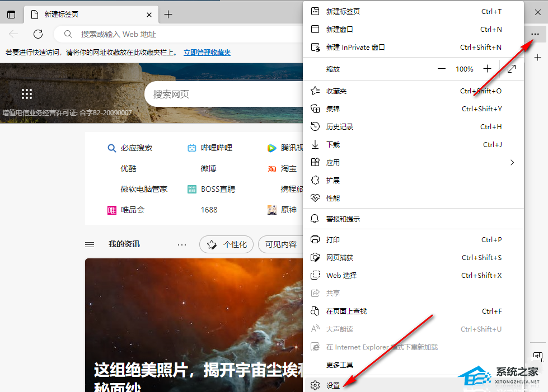The width and height of the screenshot is (548, 392).
Task: Open a new tab with plus button
Action: click(x=168, y=15)
